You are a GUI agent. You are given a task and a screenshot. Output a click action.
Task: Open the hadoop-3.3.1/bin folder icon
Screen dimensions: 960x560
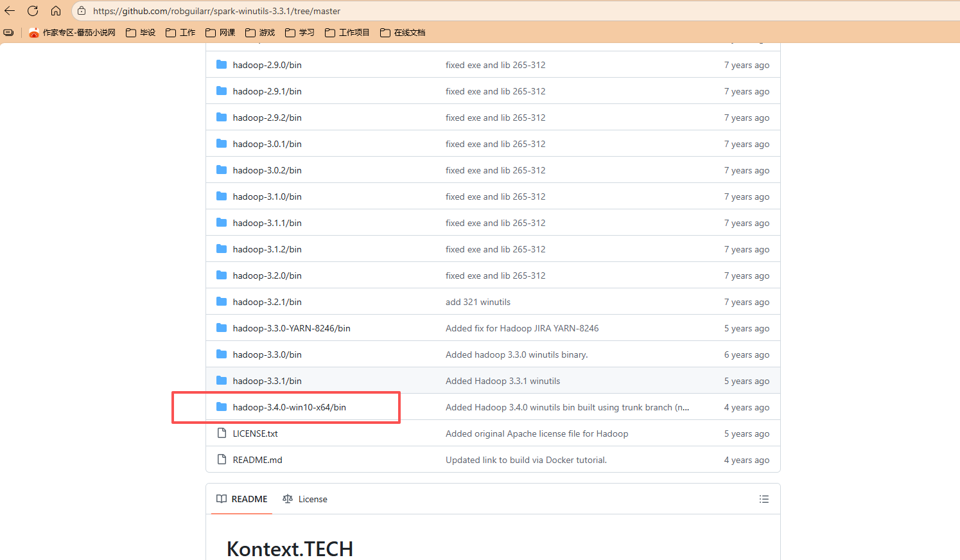(x=222, y=380)
